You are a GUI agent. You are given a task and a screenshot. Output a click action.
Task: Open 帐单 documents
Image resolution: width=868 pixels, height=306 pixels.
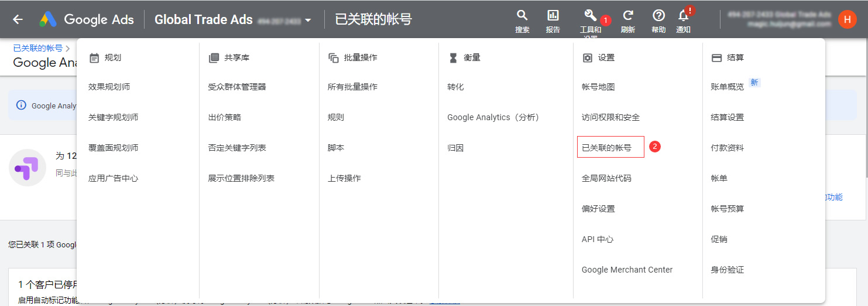point(719,178)
